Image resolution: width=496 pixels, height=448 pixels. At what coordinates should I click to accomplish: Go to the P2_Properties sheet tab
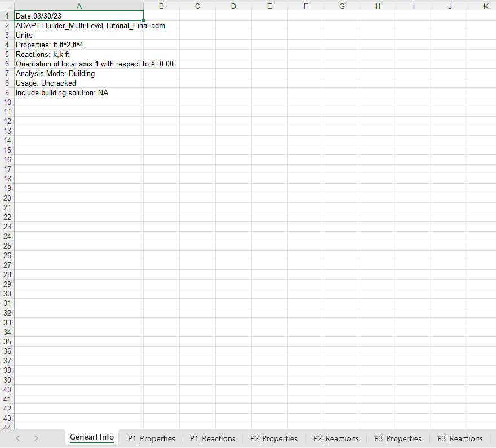tap(274, 438)
